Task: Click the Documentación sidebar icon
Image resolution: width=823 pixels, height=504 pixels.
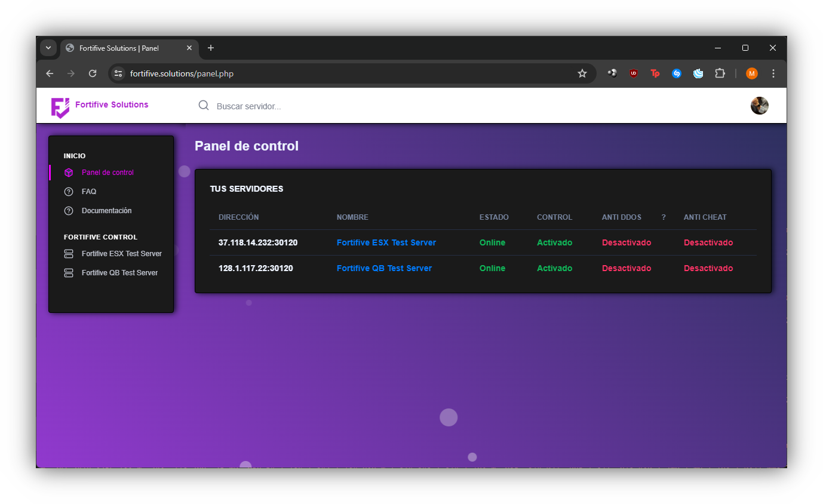Action: [69, 211]
